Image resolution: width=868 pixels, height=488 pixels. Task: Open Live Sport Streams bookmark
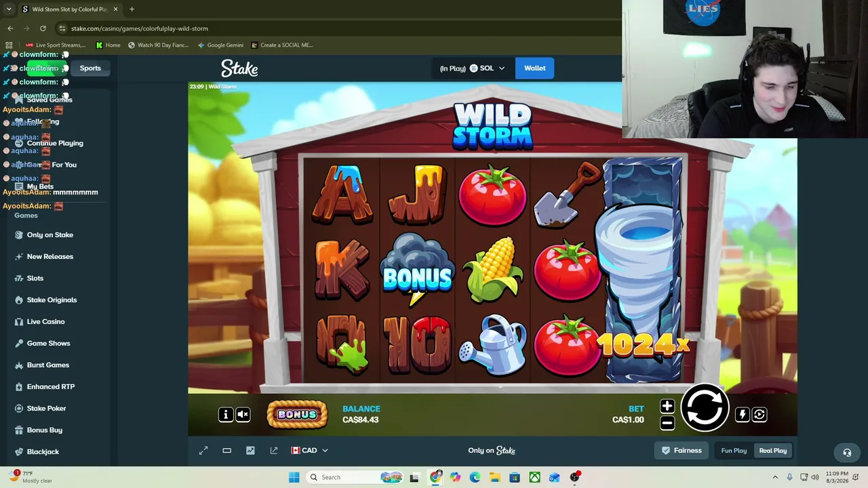(x=56, y=45)
